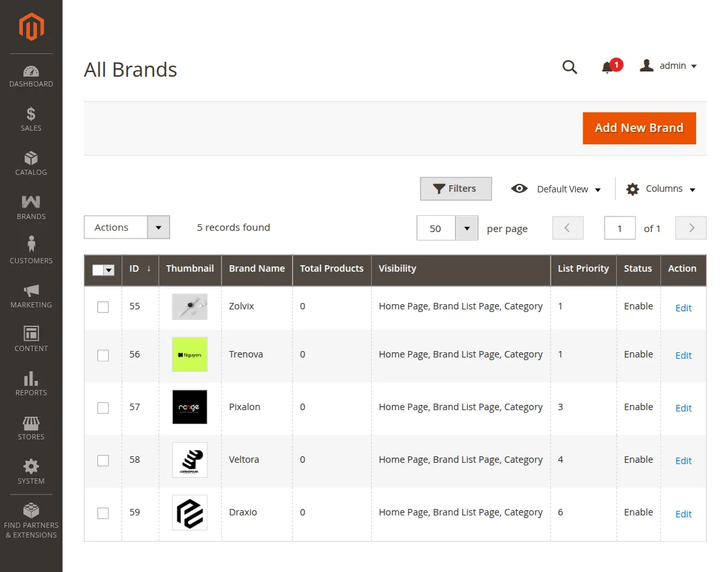Open the System gear icon menu
This screenshot has width=728, height=572.
tap(31, 467)
